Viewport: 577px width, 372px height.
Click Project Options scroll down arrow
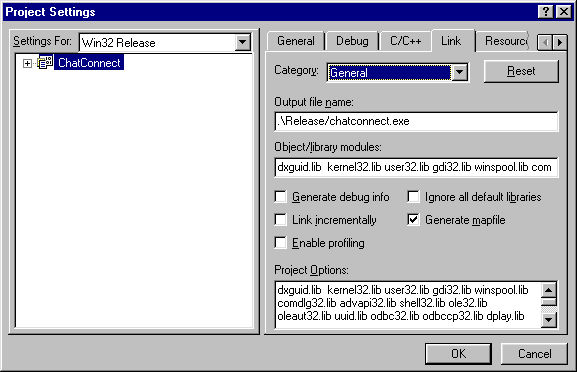tap(549, 320)
